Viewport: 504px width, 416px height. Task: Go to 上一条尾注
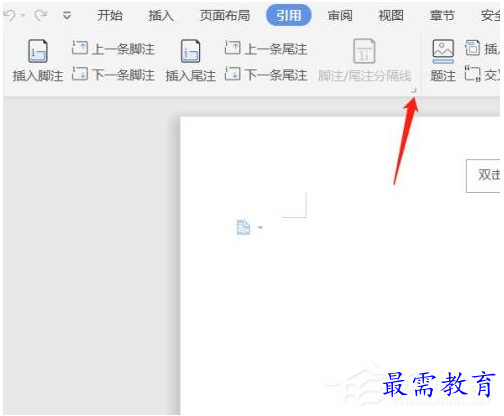coord(266,49)
